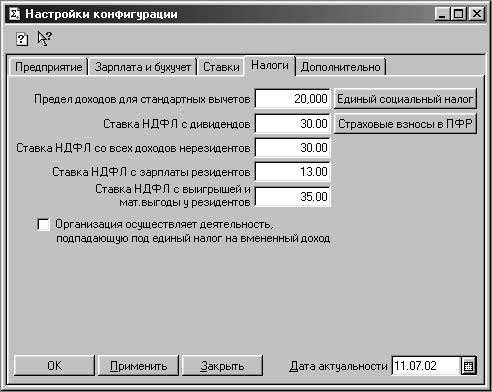Select the Налоги tab

(270, 65)
